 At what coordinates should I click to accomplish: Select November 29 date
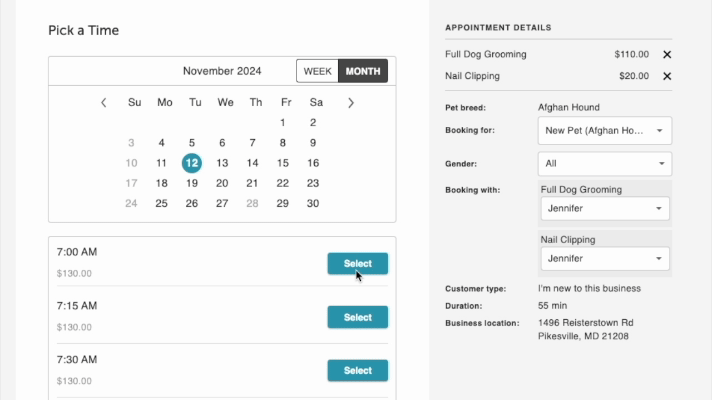coord(283,203)
